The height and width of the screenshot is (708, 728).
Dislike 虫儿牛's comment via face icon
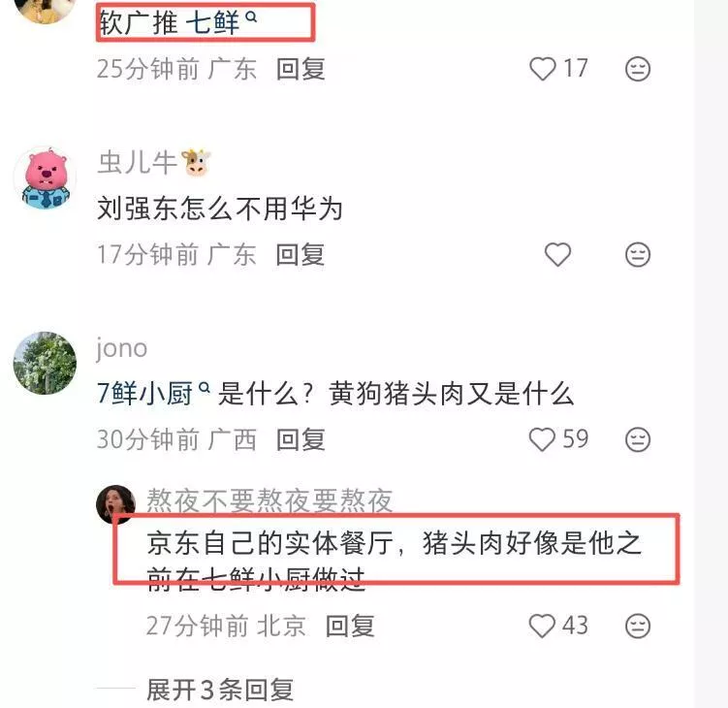638,254
